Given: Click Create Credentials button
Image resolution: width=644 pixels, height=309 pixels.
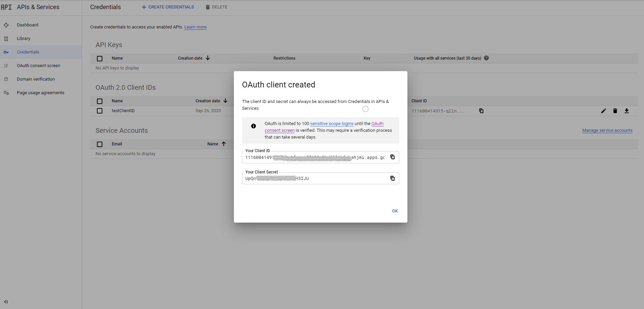Looking at the screenshot, I should tap(168, 7).
